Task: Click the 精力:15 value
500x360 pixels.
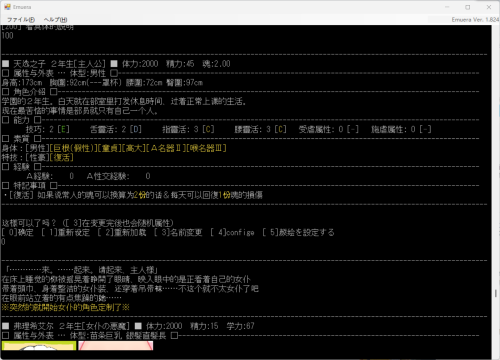Action: pyautogui.click(x=204, y=326)
